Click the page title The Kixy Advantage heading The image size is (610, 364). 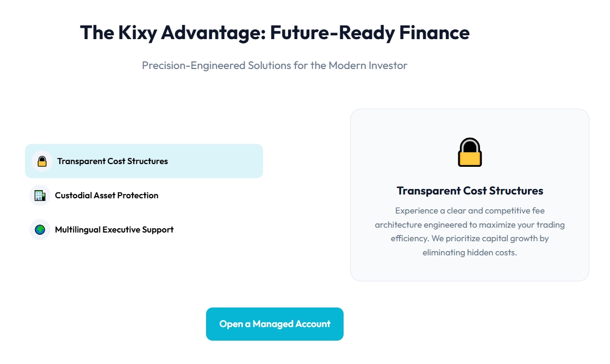pos(275,33)
